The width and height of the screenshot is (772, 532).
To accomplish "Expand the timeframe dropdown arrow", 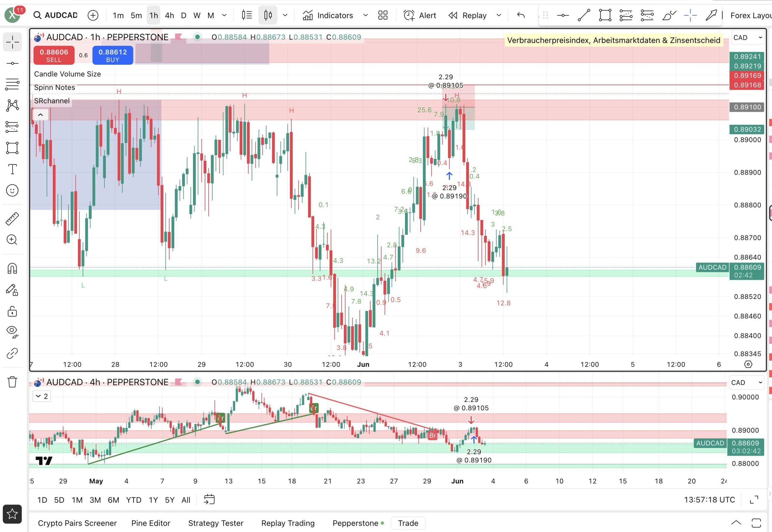I will click(224, 15).
